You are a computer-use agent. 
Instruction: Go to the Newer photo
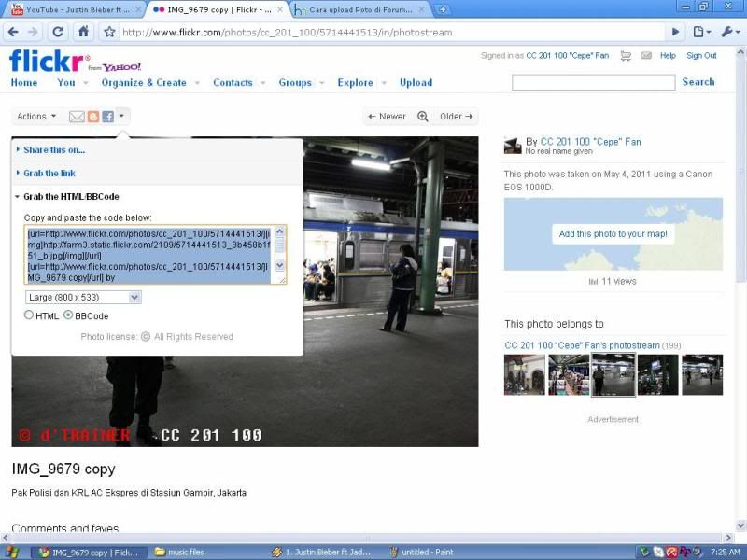[x=387, y=117]
